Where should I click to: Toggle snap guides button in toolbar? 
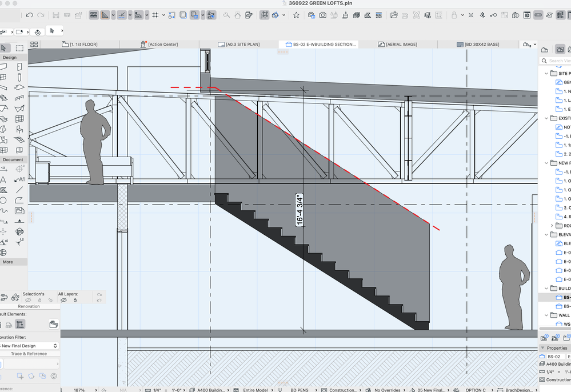(x=122, y=15)
